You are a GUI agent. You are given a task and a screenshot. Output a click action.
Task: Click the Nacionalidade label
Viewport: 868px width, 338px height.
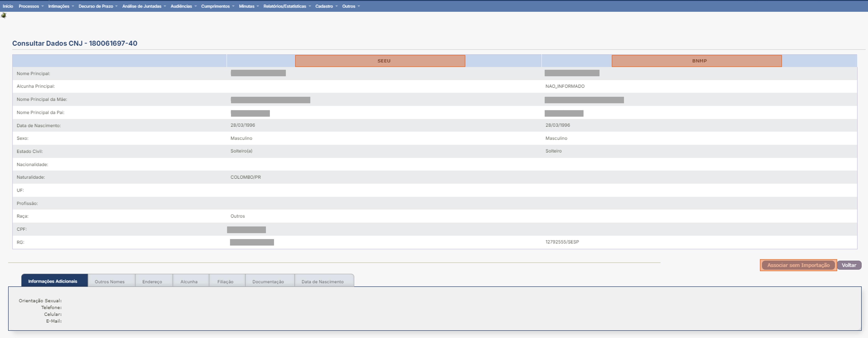tap(32, 164)
